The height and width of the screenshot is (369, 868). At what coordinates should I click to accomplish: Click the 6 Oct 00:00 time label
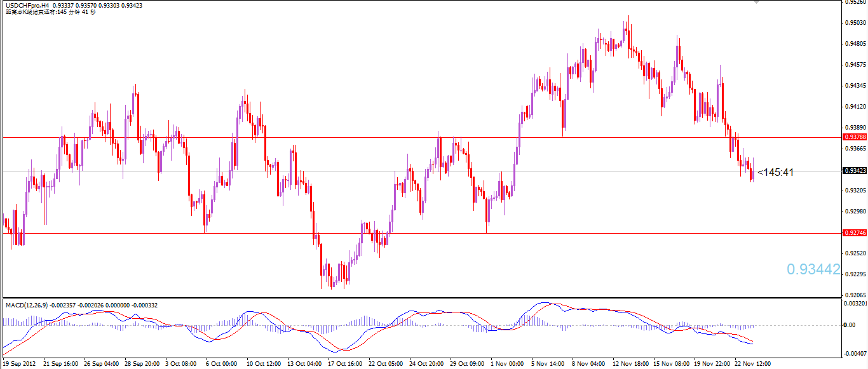222,364
